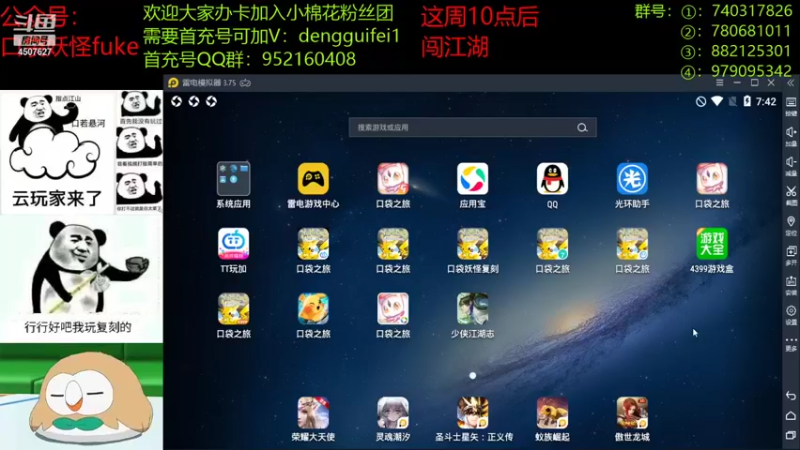Open 口袋之旅 with the yellow duck icon
This screenshot has height=450, width=800.
click(x=313, y=309)
